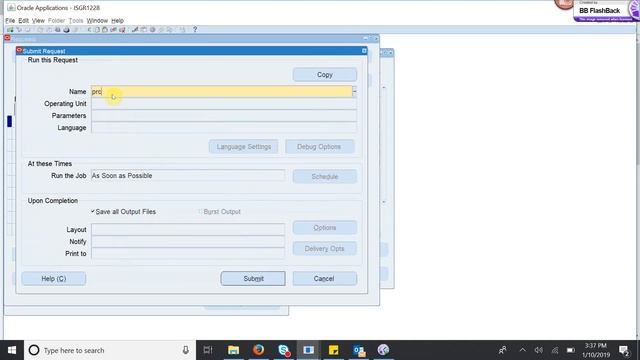Click the Language field
The image size is (640, 360).
tap(224, 128)
